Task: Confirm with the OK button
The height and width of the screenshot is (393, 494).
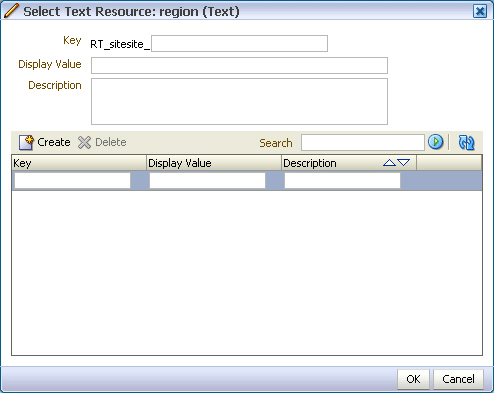Action: (413, 379)
